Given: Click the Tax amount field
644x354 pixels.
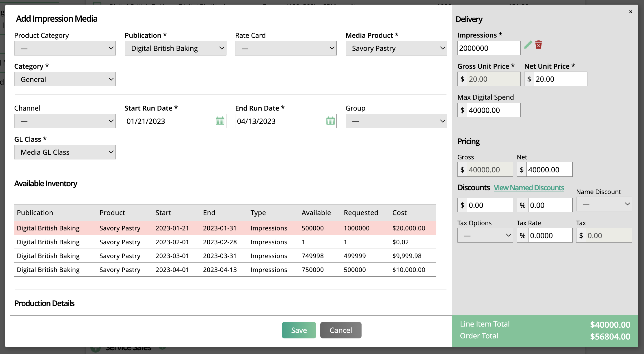Looking at the screenshot, I should pos(609,235).
